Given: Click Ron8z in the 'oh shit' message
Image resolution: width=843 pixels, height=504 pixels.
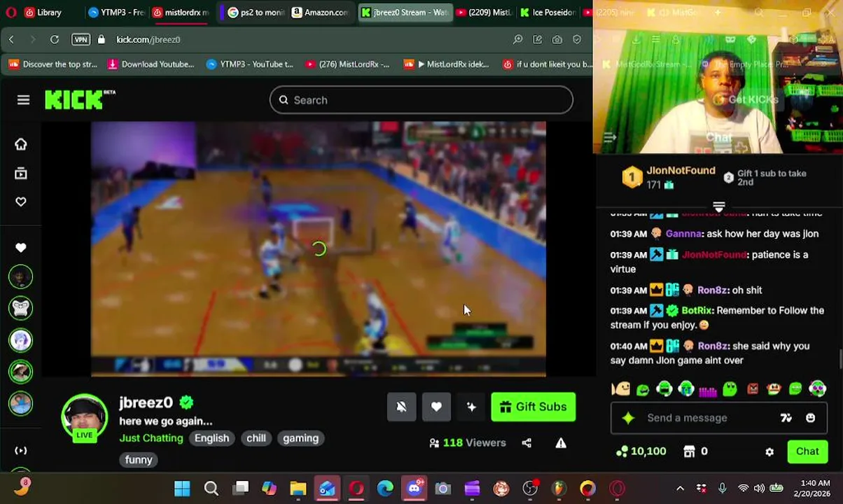Looking at the screenshot, I should pos(712,290).
